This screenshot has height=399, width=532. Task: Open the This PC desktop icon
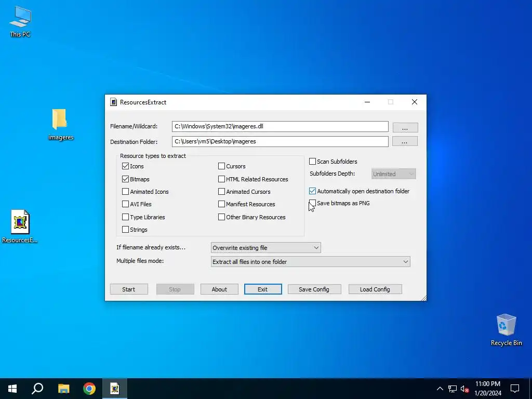coord(20,21)
